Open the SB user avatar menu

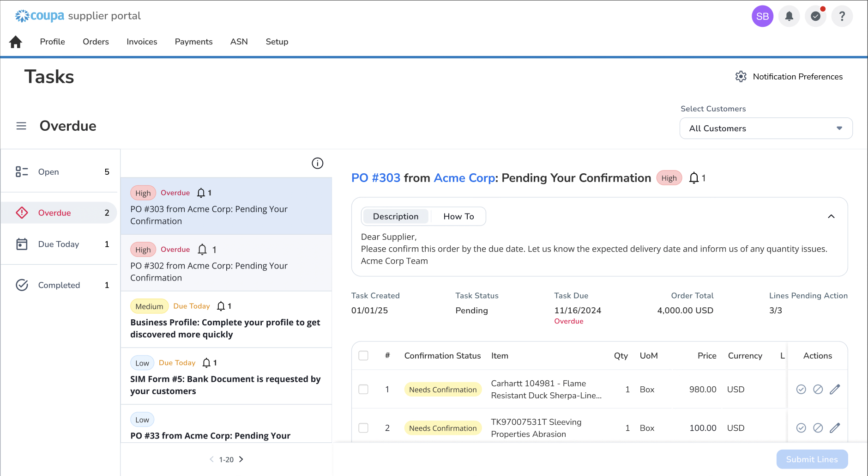pyautogui.click(x=762, y=16)
